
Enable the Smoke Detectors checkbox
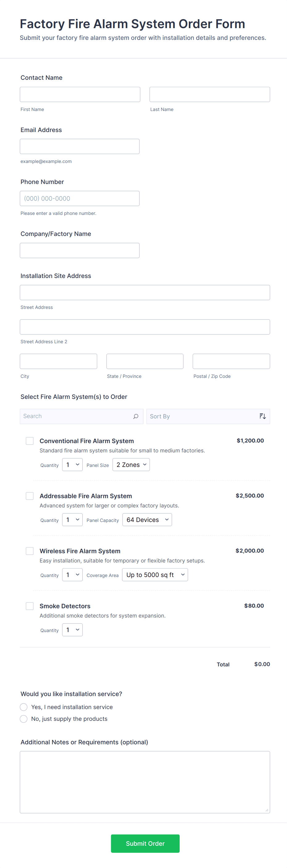coord(30,606)
